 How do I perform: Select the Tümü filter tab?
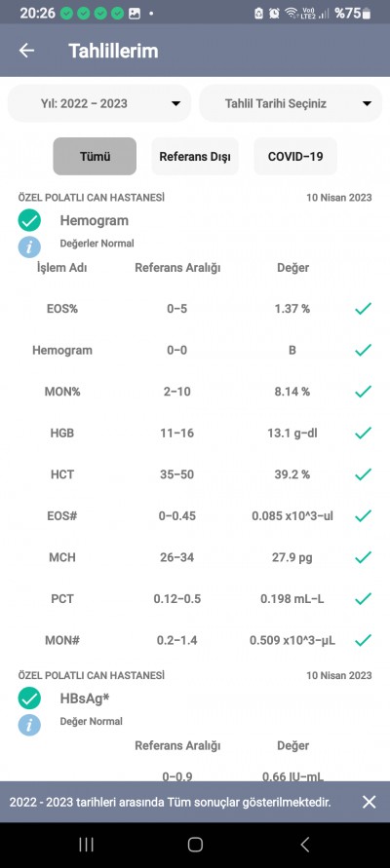click(95, 156)
